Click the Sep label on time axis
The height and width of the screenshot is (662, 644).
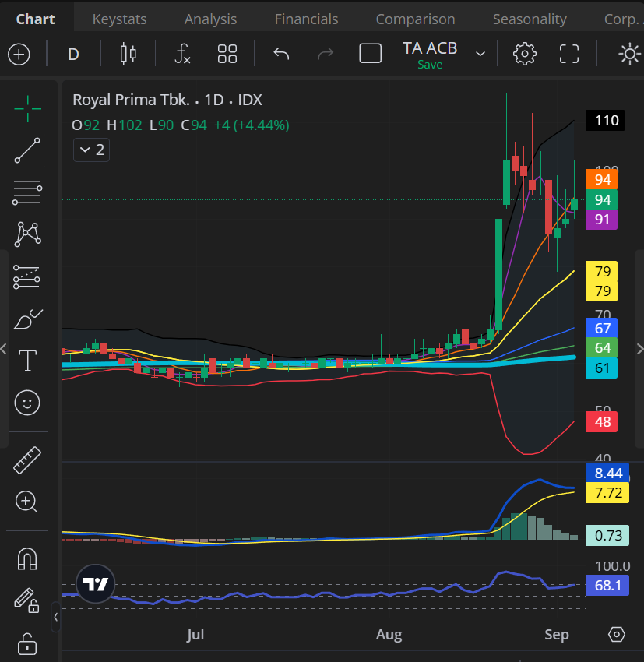[557, 634]
